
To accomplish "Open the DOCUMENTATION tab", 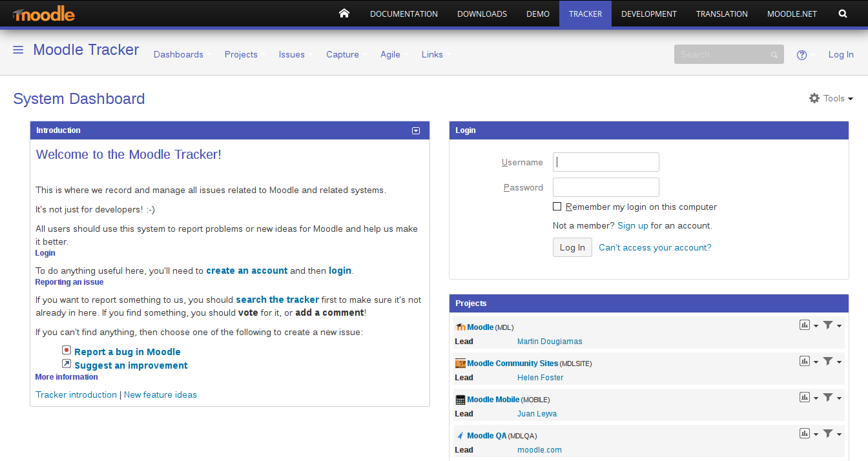I will click(404, 14).
